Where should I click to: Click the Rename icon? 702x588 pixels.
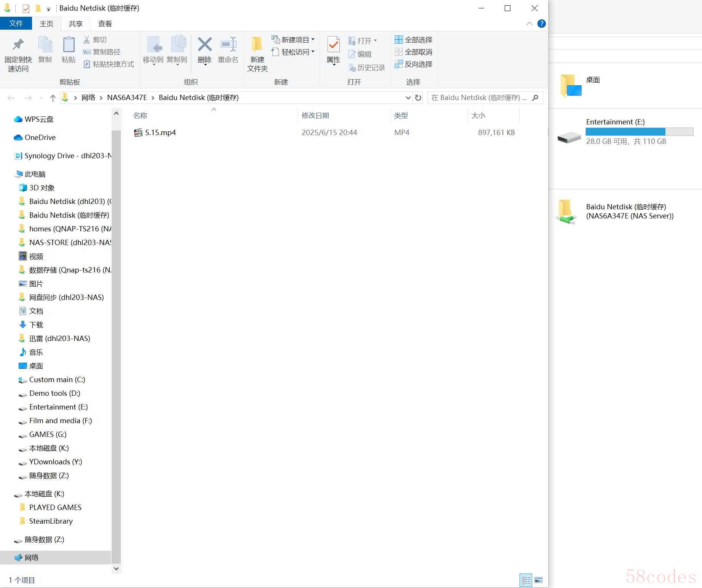coord(228,45)
